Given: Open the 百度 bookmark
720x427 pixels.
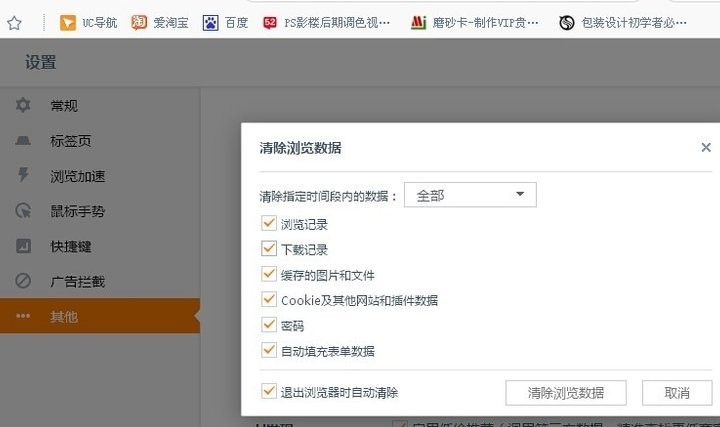Looking at the screenshot, I should [x=225, y=22].
